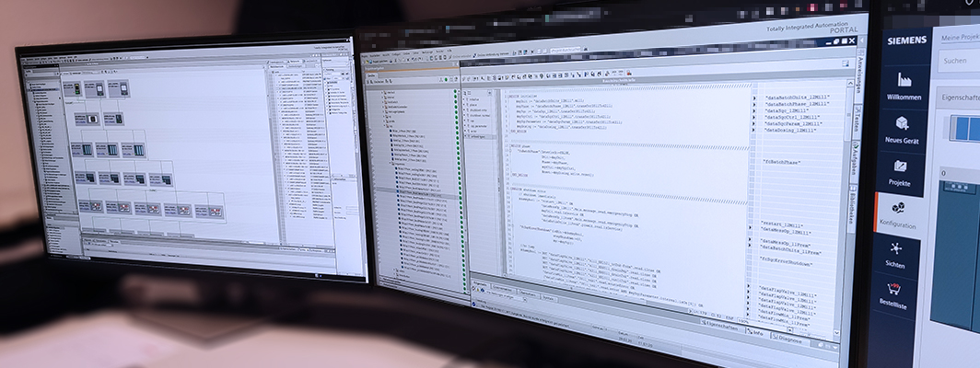Image resolution: width=980 pixels, height=368 pixels.
Task: Switch to the Meine Projekte tab
Action: [x=960, y=38]
